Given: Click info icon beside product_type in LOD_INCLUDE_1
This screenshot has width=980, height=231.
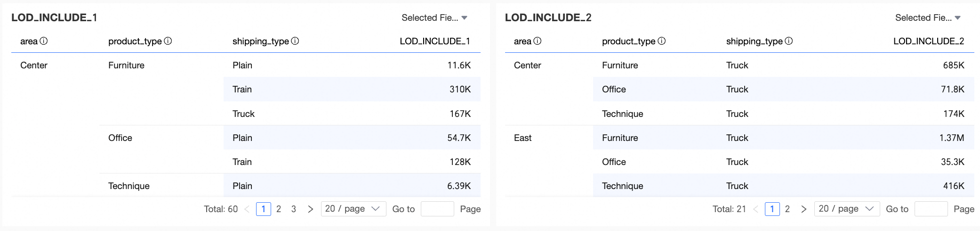Looking at the screenshot, I should [x=168, y=41].
